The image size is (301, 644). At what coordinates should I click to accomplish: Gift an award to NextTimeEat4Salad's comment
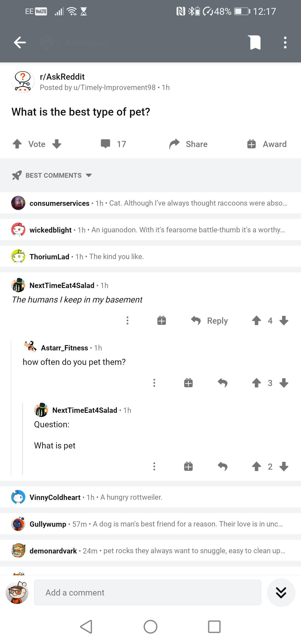161,321
